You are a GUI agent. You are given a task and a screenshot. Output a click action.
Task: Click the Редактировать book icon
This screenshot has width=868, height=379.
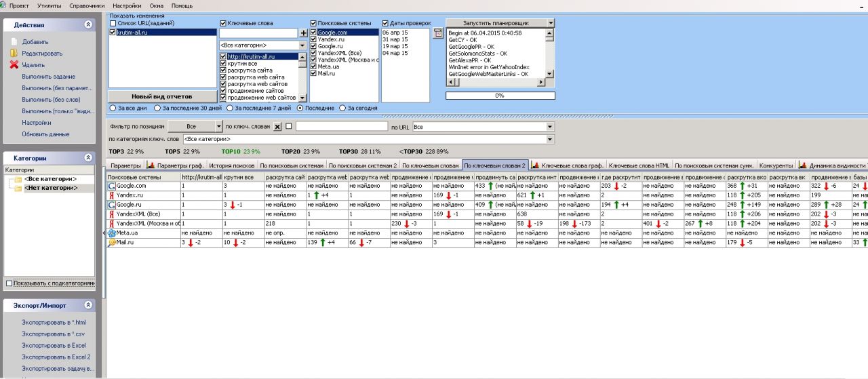pyautogui.click(x=14, y=54)
